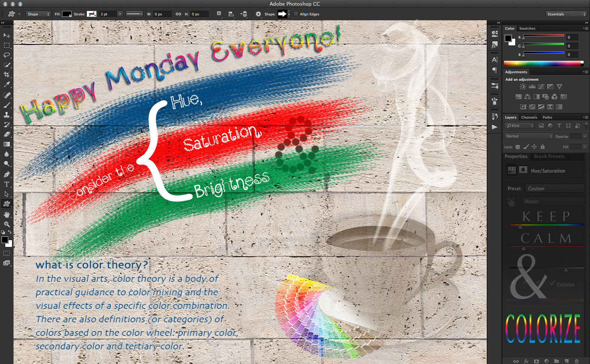The height and width of the screenshot is (364, 590).
Task: Open path operations button in options bar
Action: point(219,14)
